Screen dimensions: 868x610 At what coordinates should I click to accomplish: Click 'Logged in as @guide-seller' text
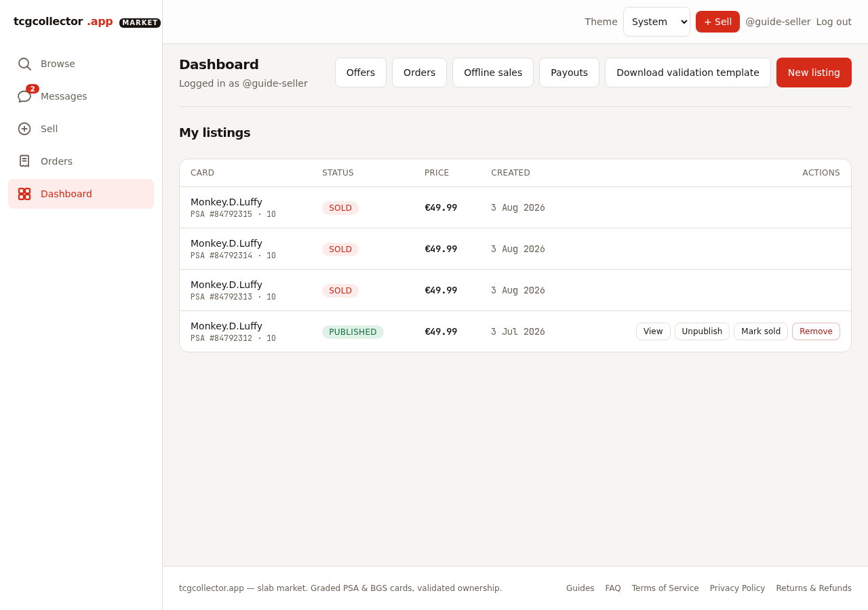pyautogui.click(x=243, y=83)
